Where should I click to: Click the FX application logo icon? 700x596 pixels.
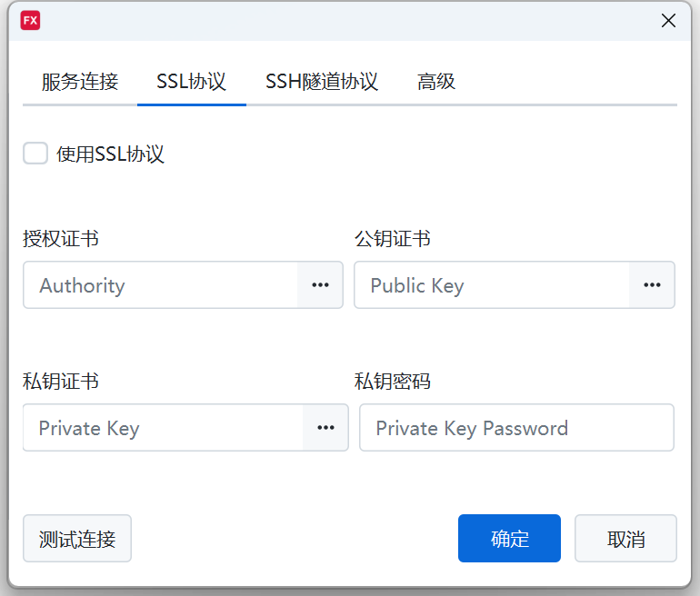pos(30,21)
